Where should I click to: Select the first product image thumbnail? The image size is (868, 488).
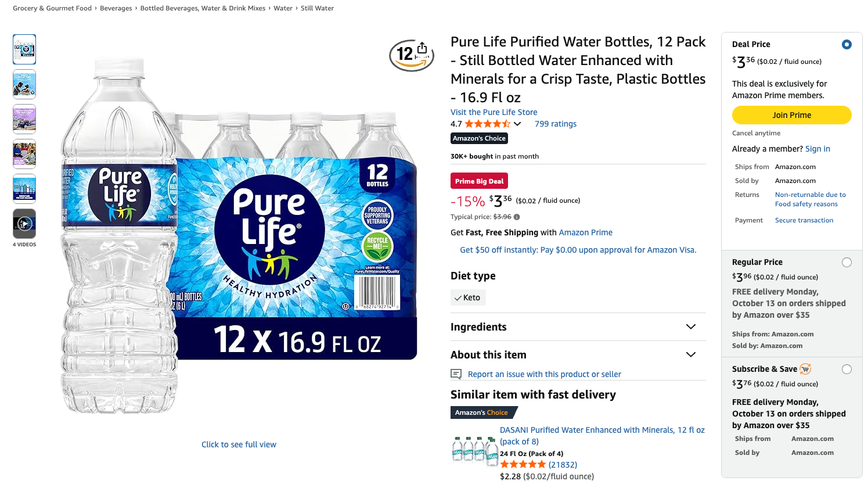click(x=24, y=49)
